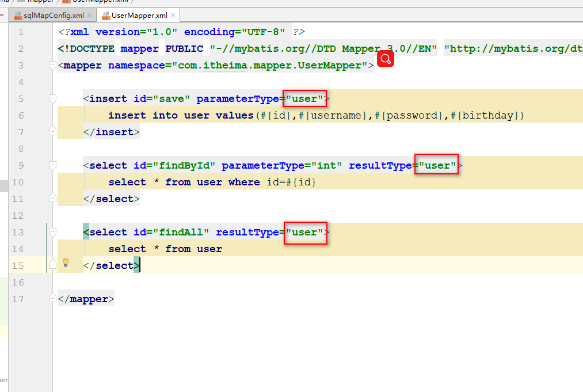Viewport: 583px width, 392px height.
Task: Click the id="findAll" attribute
Action: pyautogui.click(x=172, y=233)
